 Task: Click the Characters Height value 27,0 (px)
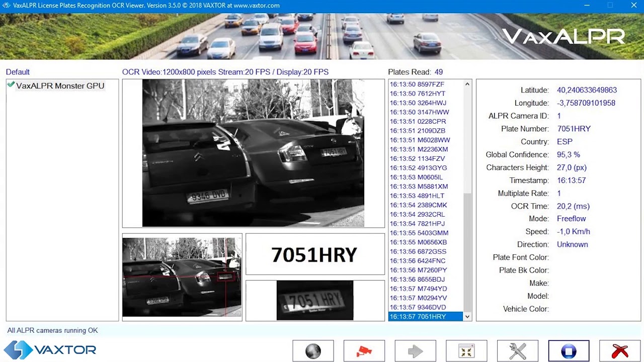click(x=572, y=167)
